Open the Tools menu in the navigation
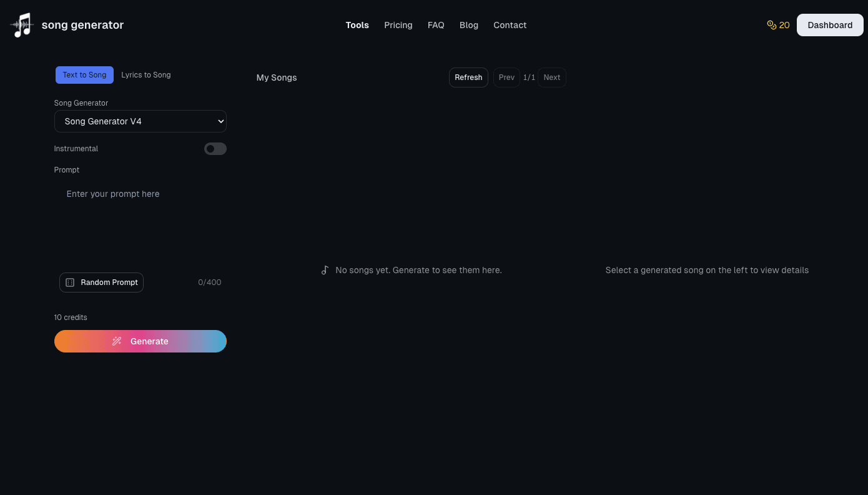 (x=357, y=25)
